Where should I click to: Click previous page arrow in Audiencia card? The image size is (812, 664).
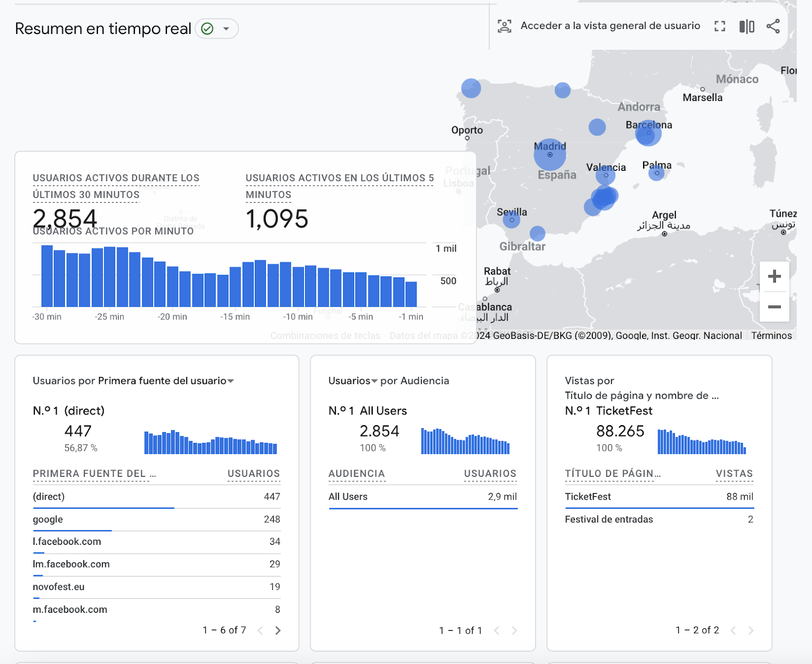(497, 631)
